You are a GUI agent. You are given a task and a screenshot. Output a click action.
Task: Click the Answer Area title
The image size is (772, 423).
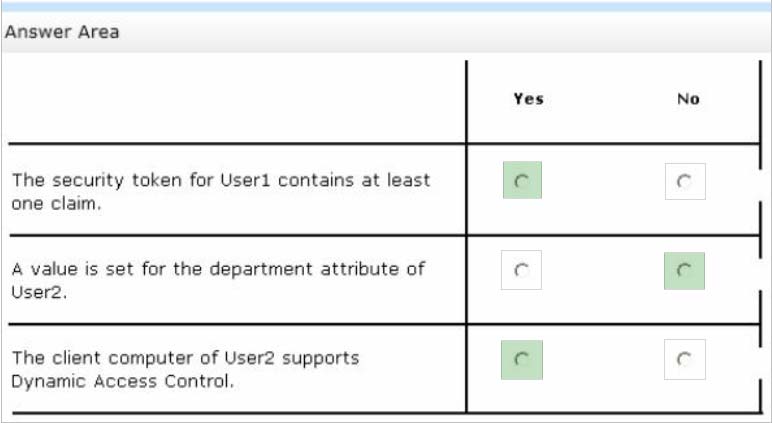pos(62,33)
